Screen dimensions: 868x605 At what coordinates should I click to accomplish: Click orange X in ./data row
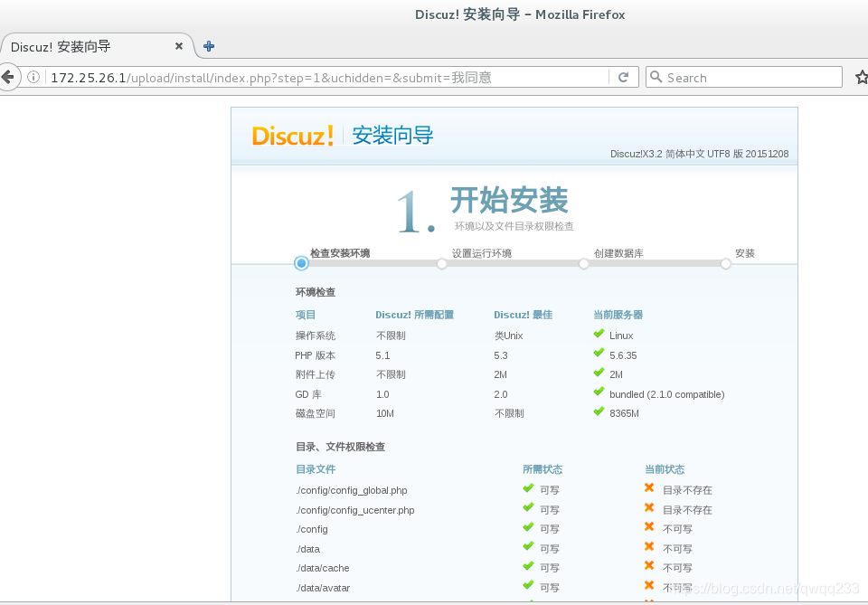click(649, 546)
